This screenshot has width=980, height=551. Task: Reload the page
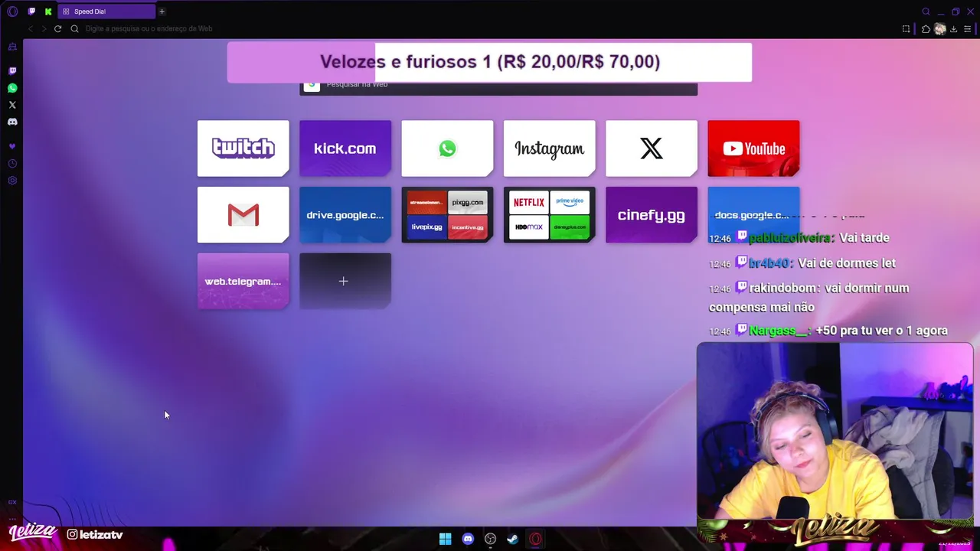pos(57,28)
